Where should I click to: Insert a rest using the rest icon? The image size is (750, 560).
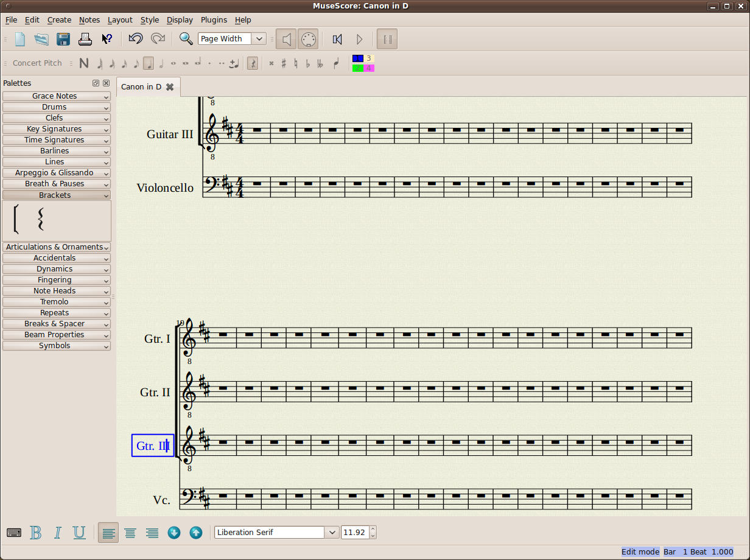click(253, 63)
